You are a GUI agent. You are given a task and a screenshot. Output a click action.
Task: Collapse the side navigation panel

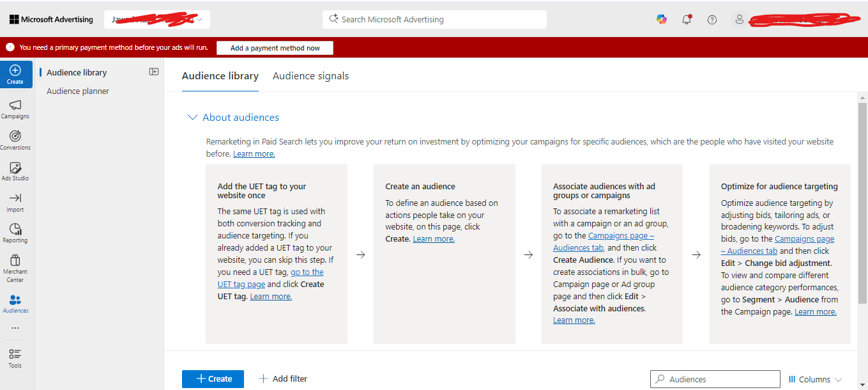(x=154, y=72)
